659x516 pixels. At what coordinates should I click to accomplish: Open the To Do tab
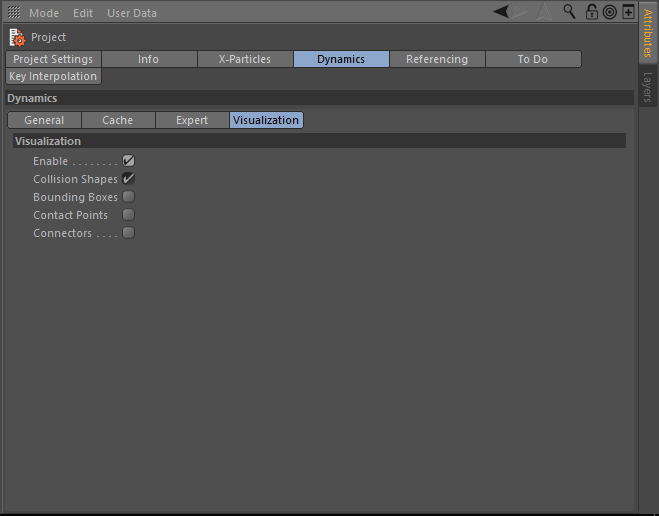[x=533, y=59]
